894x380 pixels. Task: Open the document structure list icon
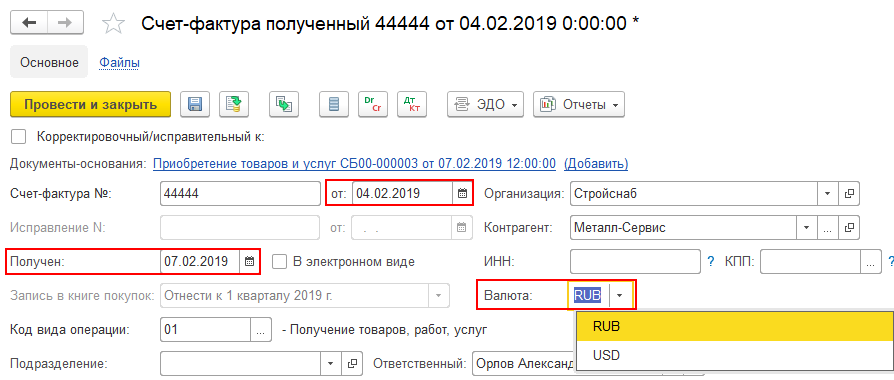pos(334,104)
